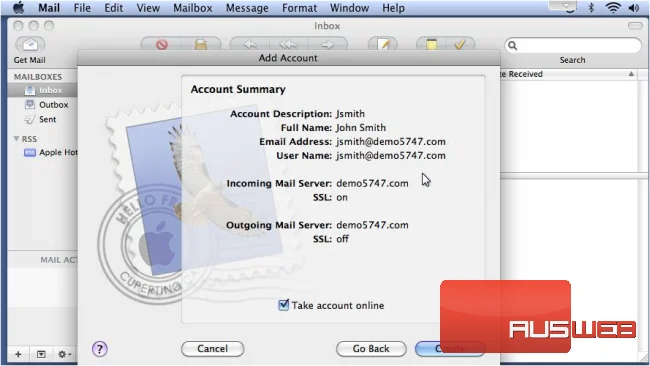Open the Apple menu
This screenshot has height=366, width=650.
[x=19, y=7]
